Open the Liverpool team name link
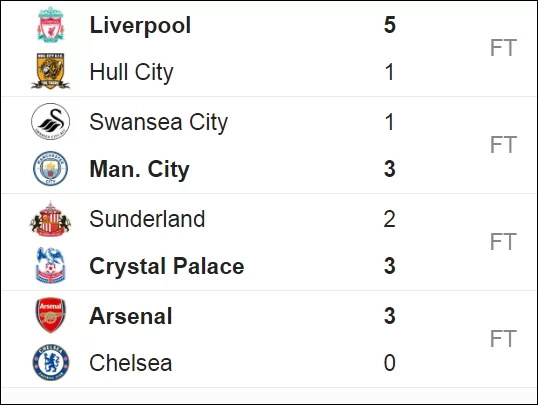538x405 pixels. (x=140, y=25)
